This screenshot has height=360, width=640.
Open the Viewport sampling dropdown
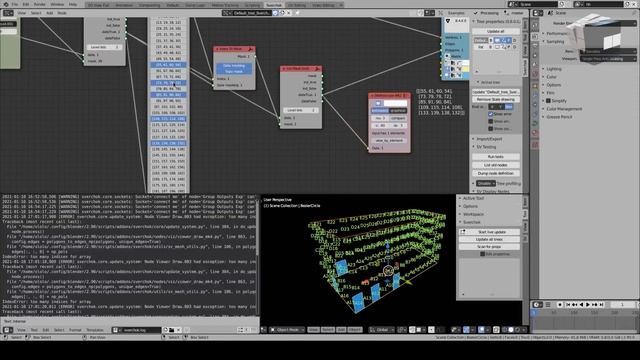(x=608, y=59)
